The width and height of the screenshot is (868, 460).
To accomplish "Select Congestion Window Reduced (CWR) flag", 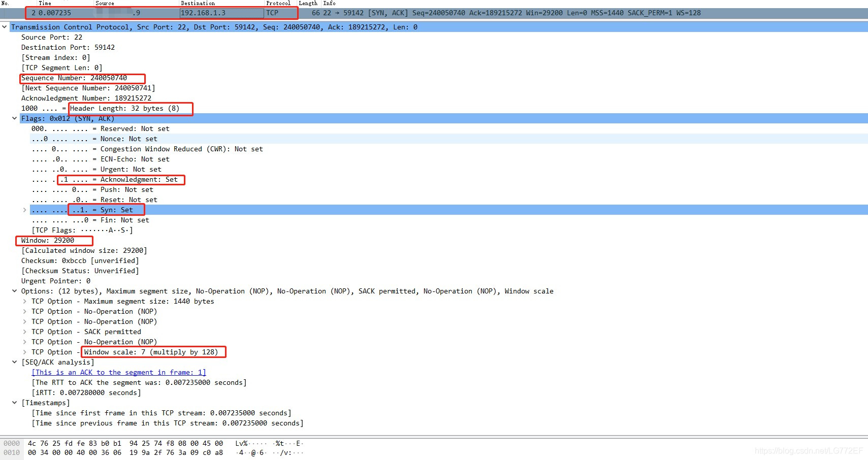I will coord(147,149).
